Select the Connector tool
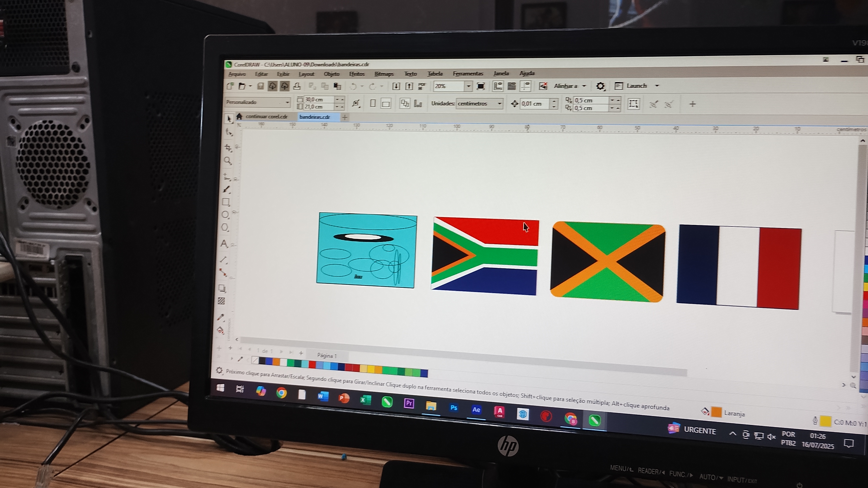Viewport: 868px width, 488px height. coord(223,272)
